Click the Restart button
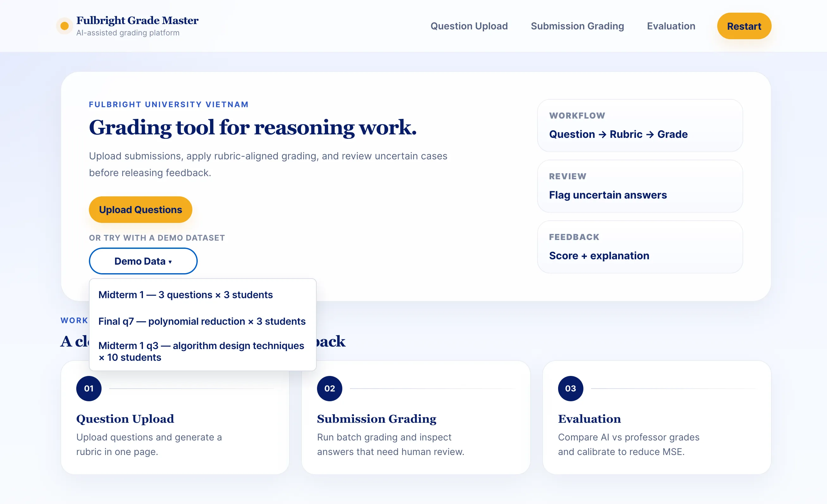Image resolution: width=827 pixels, height=504 pixels. click(744, 26)
